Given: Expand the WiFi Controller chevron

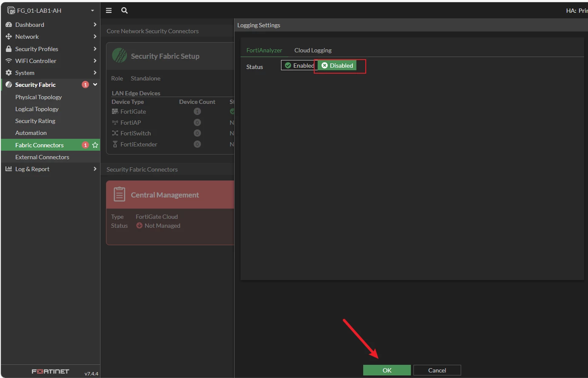Looking at the screenshot, I should pos(95,61).
